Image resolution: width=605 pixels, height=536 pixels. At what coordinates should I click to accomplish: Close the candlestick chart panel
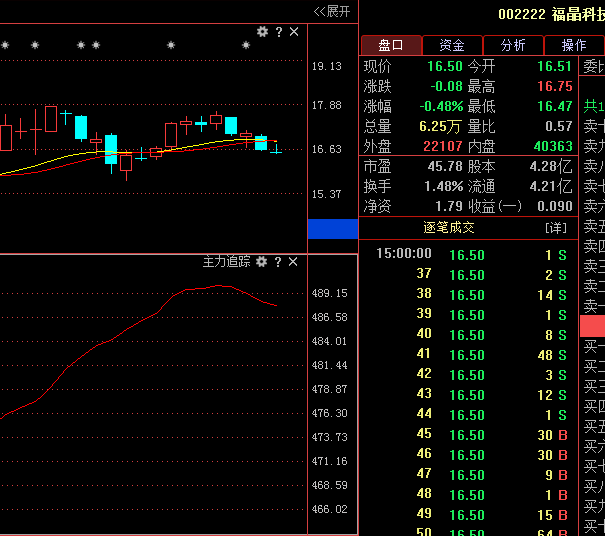293,32
